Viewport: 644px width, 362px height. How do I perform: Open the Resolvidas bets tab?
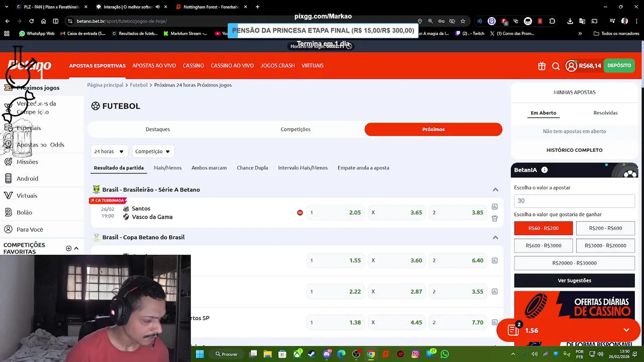(x=605, y=113)
